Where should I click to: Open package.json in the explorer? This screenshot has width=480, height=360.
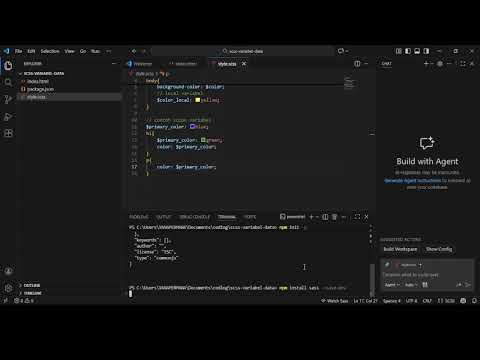pyautogui.click(x=40, y=89)
